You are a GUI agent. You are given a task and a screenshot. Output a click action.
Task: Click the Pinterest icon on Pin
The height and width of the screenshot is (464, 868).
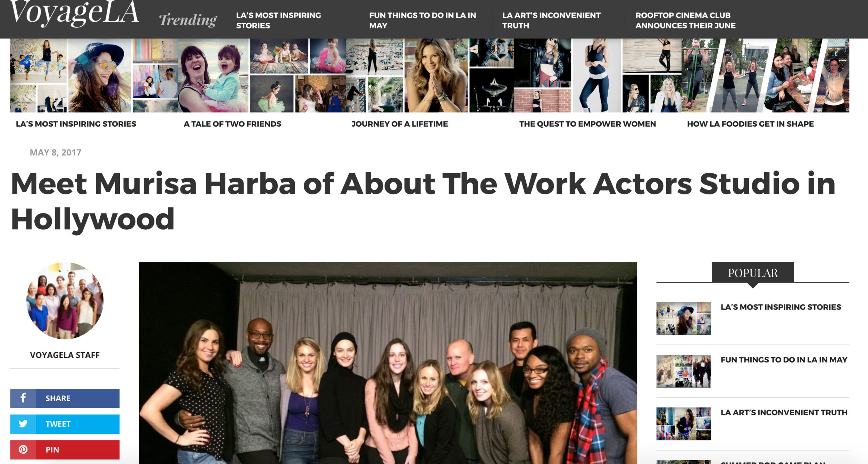23,449
